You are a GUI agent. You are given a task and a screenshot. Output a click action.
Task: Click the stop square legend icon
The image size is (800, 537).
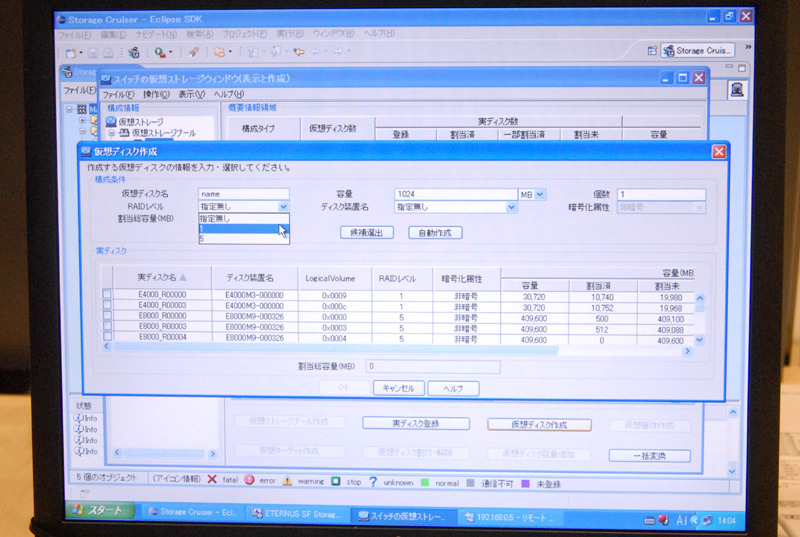335,481
